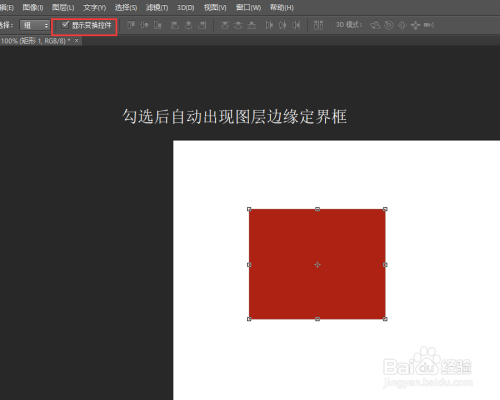Click the middle-left transform handle
This screenshot has height=400, width=500.
click(249, 265)
